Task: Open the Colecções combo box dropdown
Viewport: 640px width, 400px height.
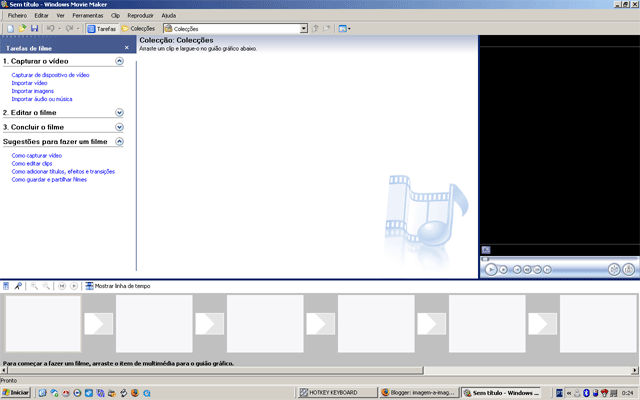Action: tap(303, 29)
